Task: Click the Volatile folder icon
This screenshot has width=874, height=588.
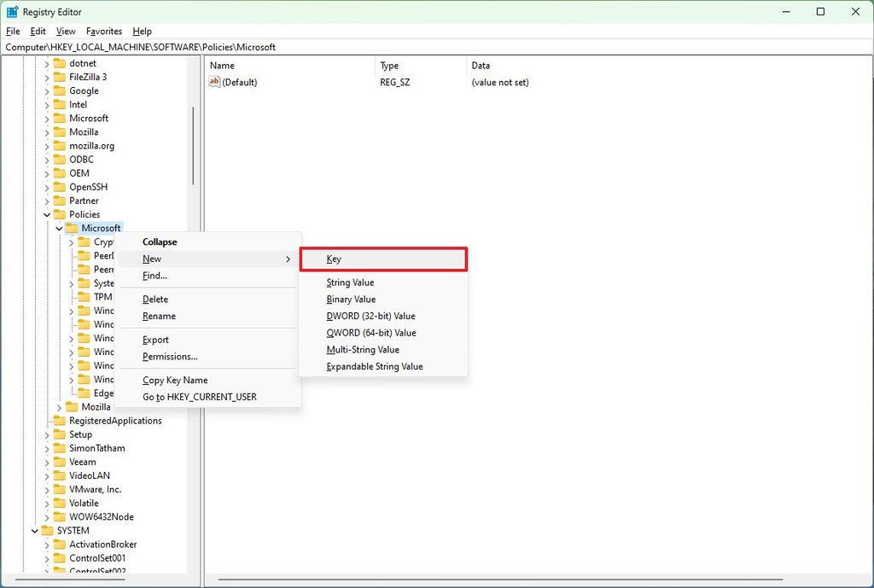Action: click(x=60, y=503)
